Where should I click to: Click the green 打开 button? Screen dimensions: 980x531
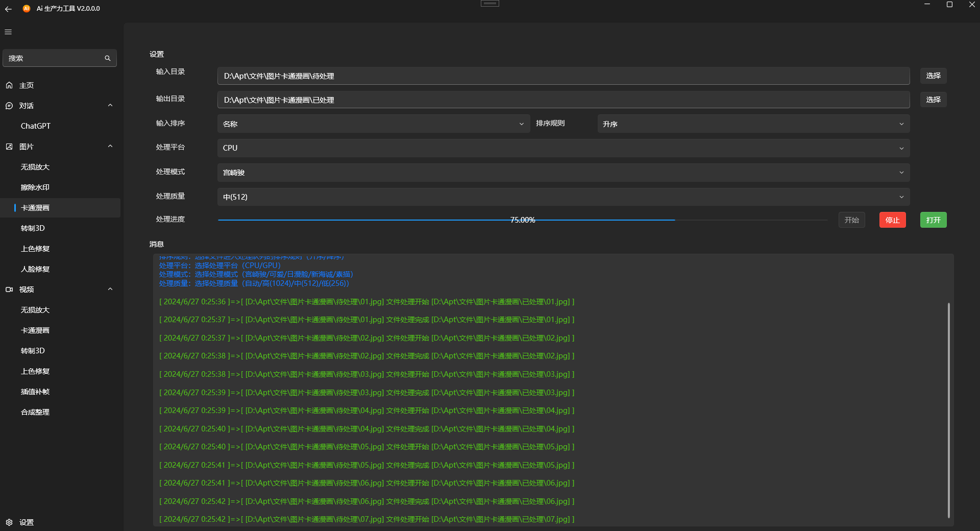pyautogui.click(x=933, y=220)
